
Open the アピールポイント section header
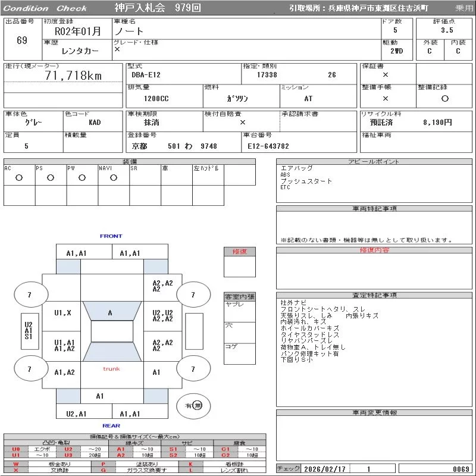374,162
